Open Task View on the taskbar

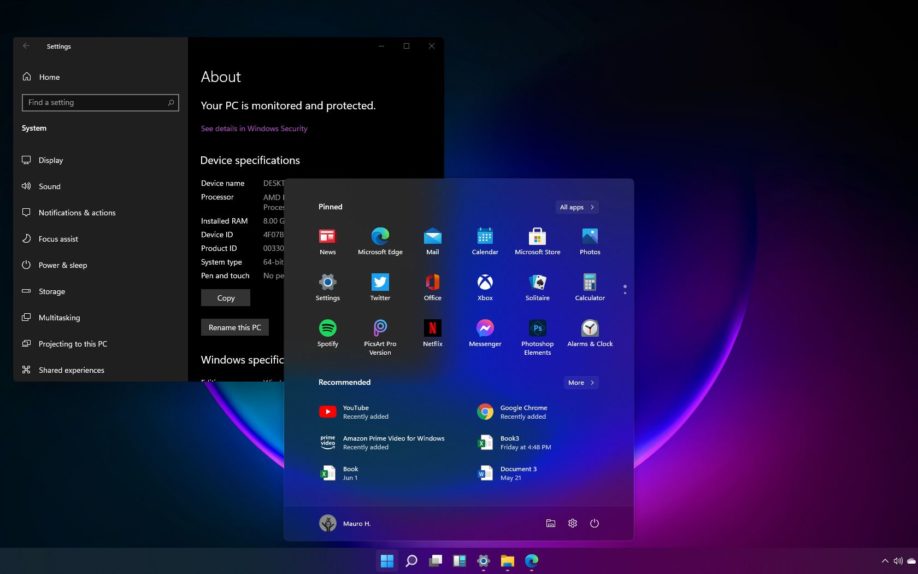(436, 561)
